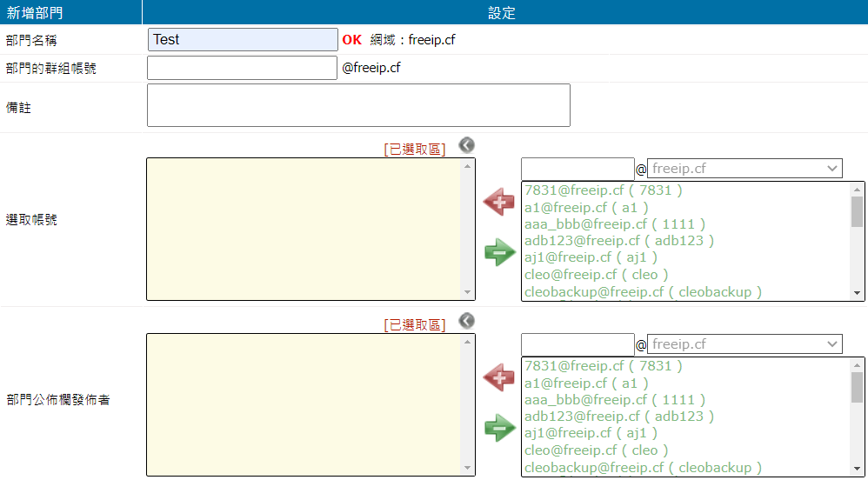Select adb123@freeip.cf in 部門公佈欄發佈者 list
Screen dimensions: 868x480
coord(618,417)
